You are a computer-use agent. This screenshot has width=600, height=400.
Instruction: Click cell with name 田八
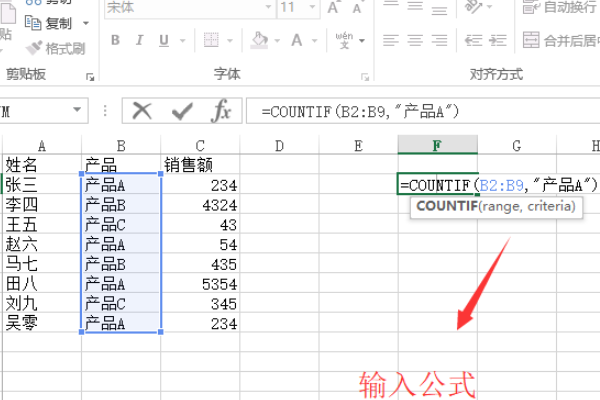pos(42,284)
